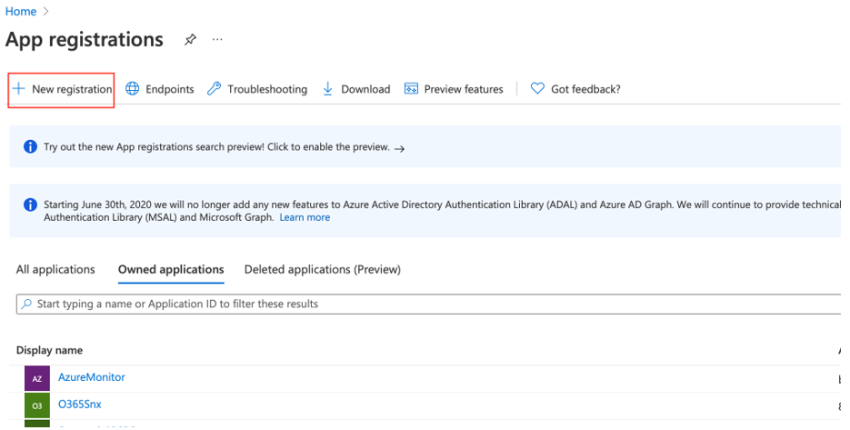Click the O365Snx green app icon
Image resolution: width=850 pixels, height=430 pixels.
pos(36,405)
